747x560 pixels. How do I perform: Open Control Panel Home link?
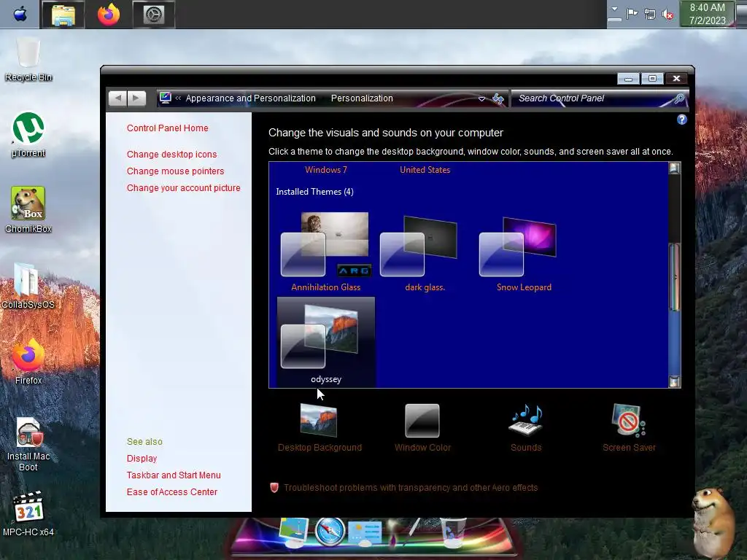pos(167,128)
